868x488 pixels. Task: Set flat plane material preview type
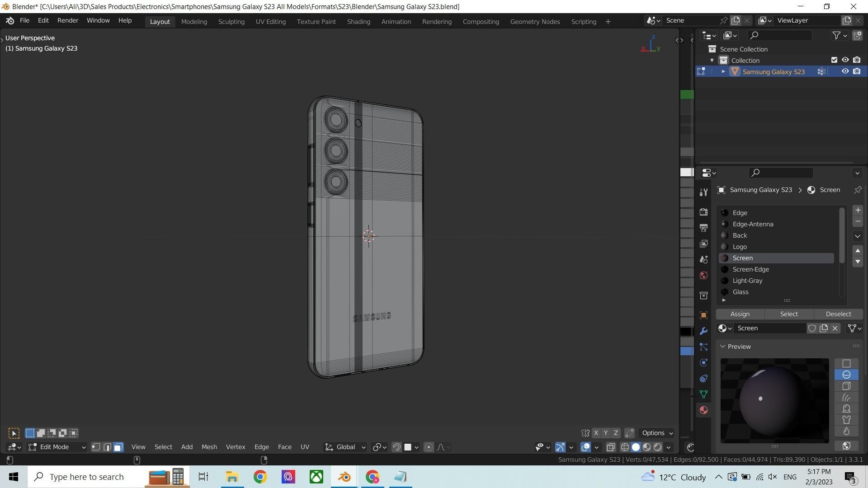[846, 363]
